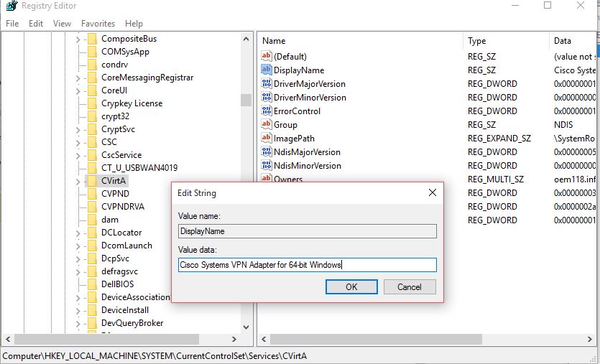Click the DisplayName string value icon
The height and width of the screenshot is (364, 600).
point(267,70)
